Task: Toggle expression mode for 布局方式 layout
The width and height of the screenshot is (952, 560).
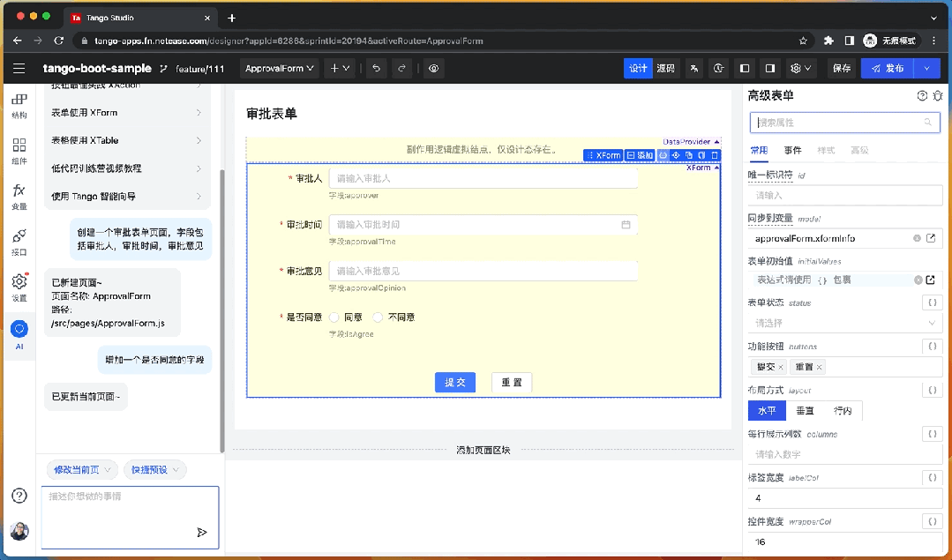Action: 932,390
